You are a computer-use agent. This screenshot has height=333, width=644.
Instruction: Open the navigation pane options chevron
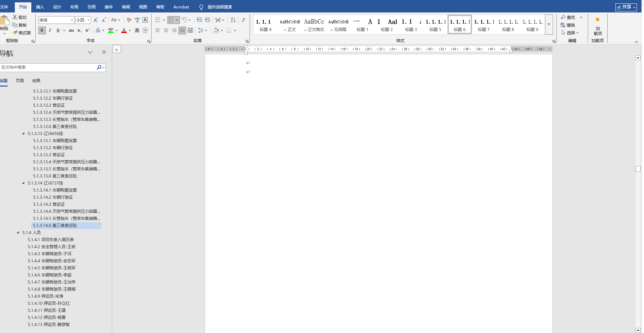click(x=90, y=52)
